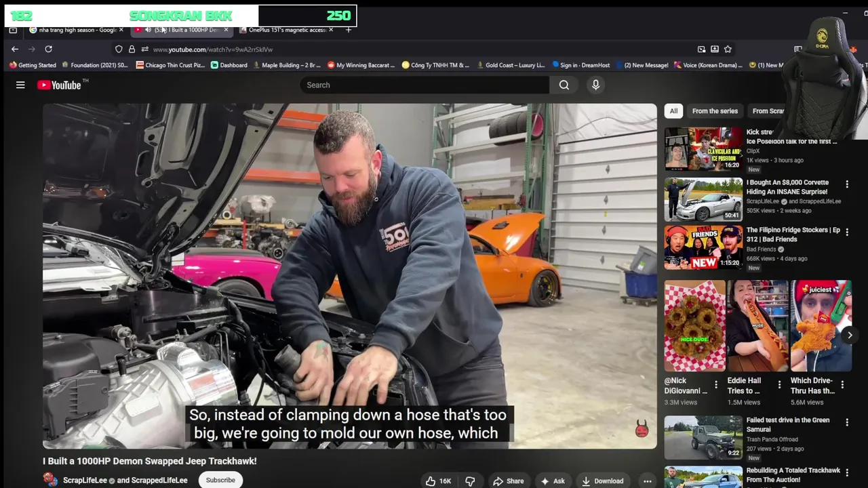Image resolution: width=868 pixels, height=488 pixels.
Task: Close the YouTube video tab
Action: [226, 30]
